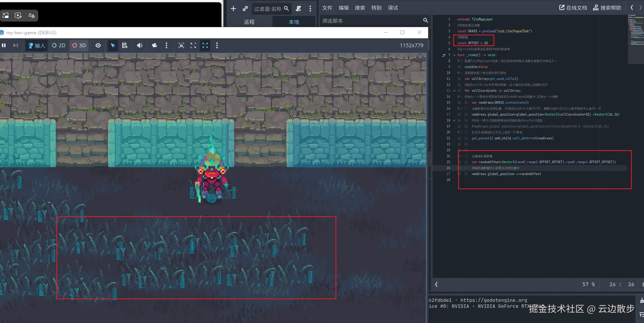Open the 转到 menu

(x=376, y=8)
